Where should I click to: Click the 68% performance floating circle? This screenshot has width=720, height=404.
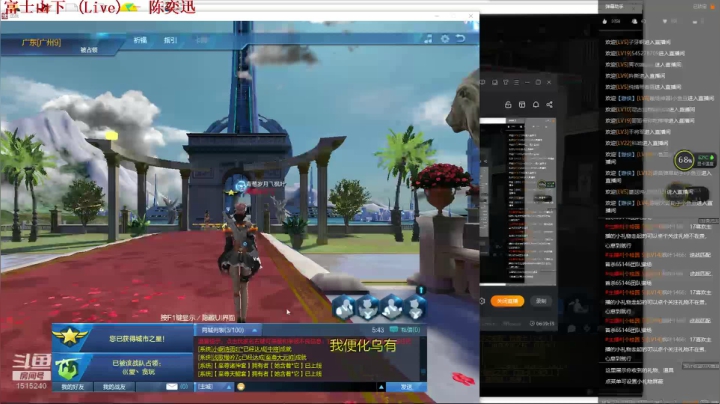coord(684,160)
